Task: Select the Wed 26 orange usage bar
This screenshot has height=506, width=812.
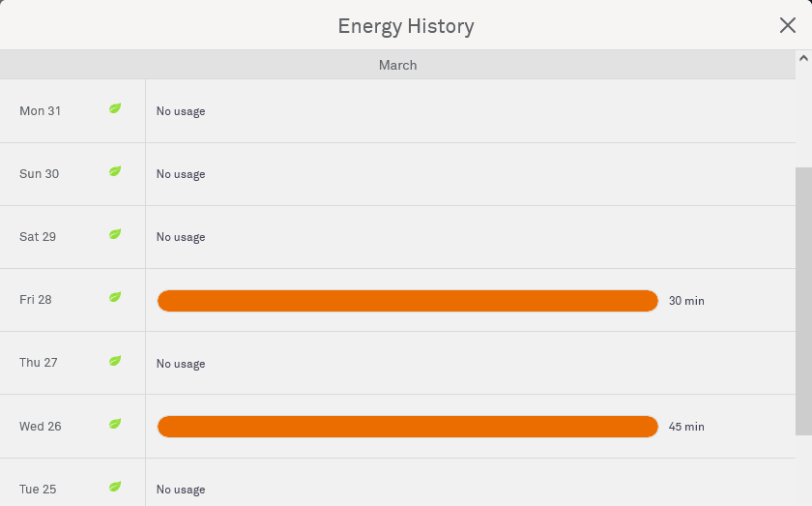Action: [407, 427]
